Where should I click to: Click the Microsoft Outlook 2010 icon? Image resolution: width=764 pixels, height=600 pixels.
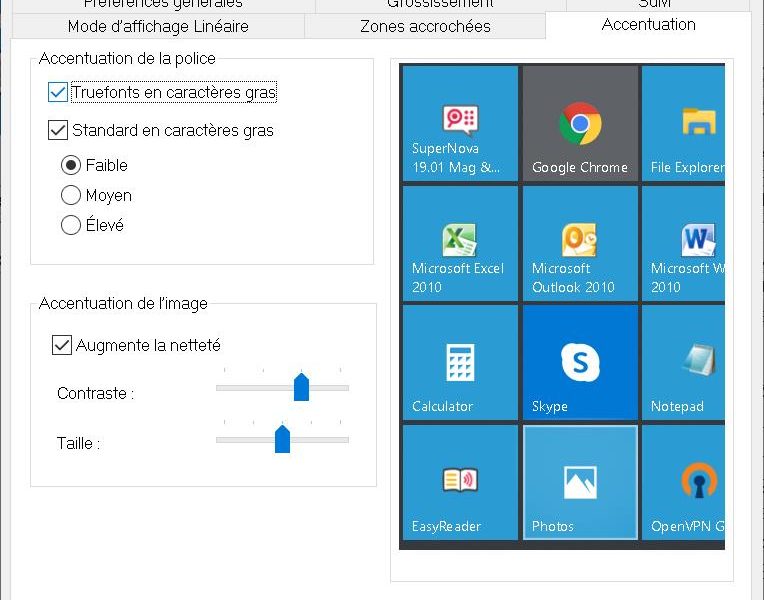tap(579, 240)
